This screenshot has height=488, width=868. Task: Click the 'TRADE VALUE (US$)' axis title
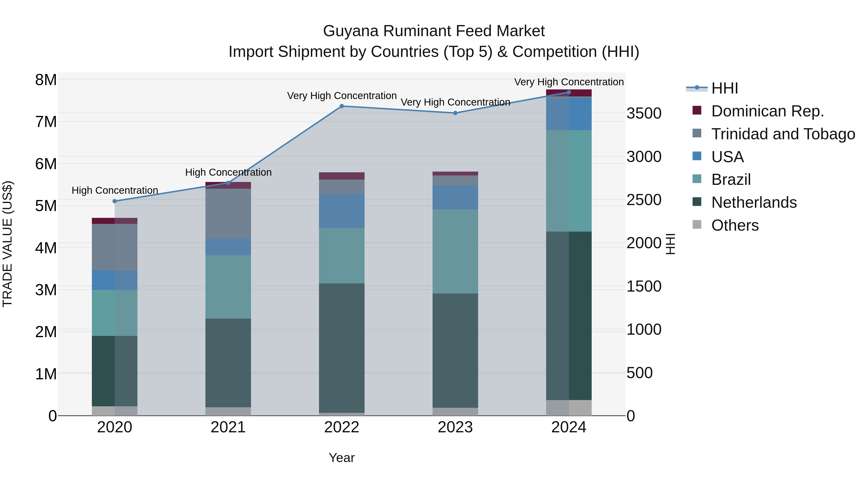(7, 244)
